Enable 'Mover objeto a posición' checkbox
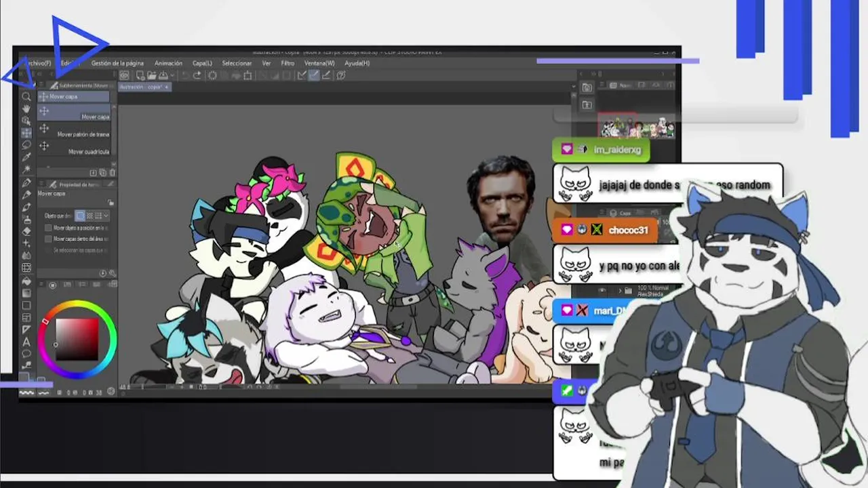Screen dimensions: 868x488 (x=48, y=228)
